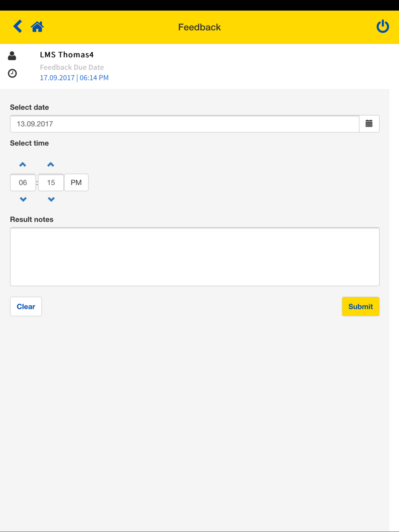The width and height of the screenshot is (399, 532).
Task: Tap the power logout icon
Action: (x=383, y=26)
